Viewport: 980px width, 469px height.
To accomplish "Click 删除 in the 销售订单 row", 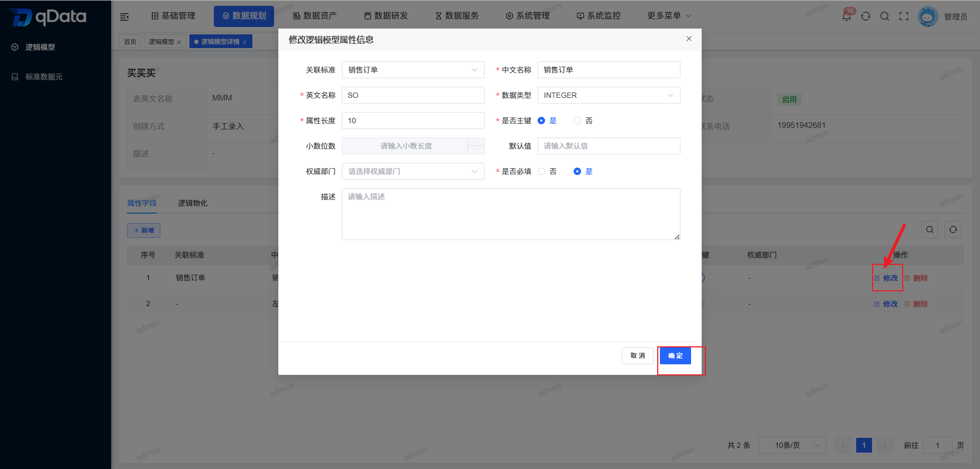I will pos(916,278).
